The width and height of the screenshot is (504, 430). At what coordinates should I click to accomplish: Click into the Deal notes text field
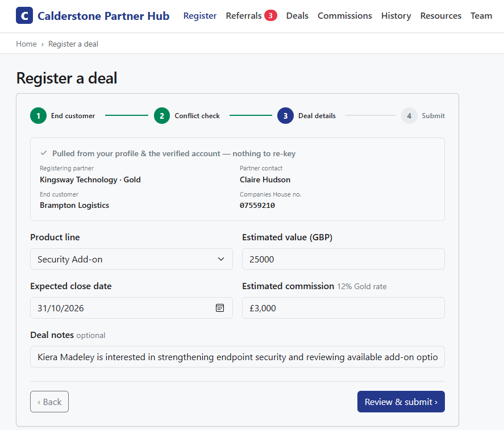237,357
